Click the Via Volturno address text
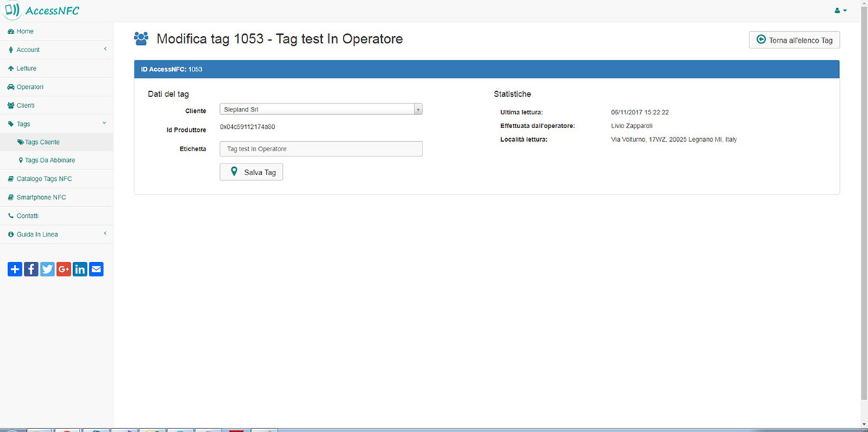The image size is (868, 432). (x=674, y=140)
